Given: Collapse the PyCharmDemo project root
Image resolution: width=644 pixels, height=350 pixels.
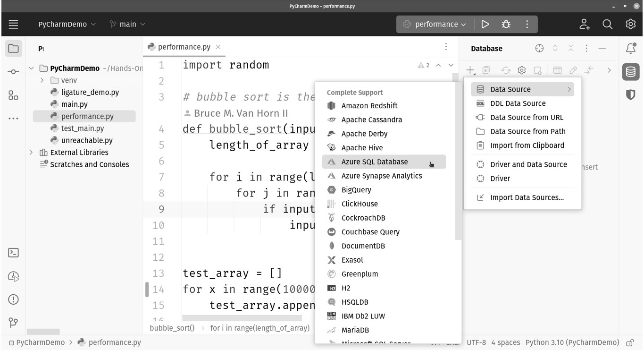Looking at the screenshot, I should coord(32,68).
